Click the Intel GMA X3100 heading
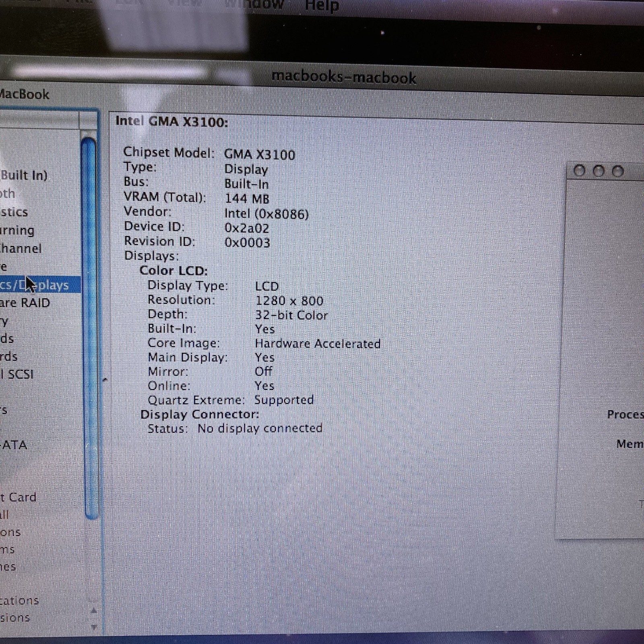This screenshot has width=644, height=644. pyautogui.click(x=172, y=121)
